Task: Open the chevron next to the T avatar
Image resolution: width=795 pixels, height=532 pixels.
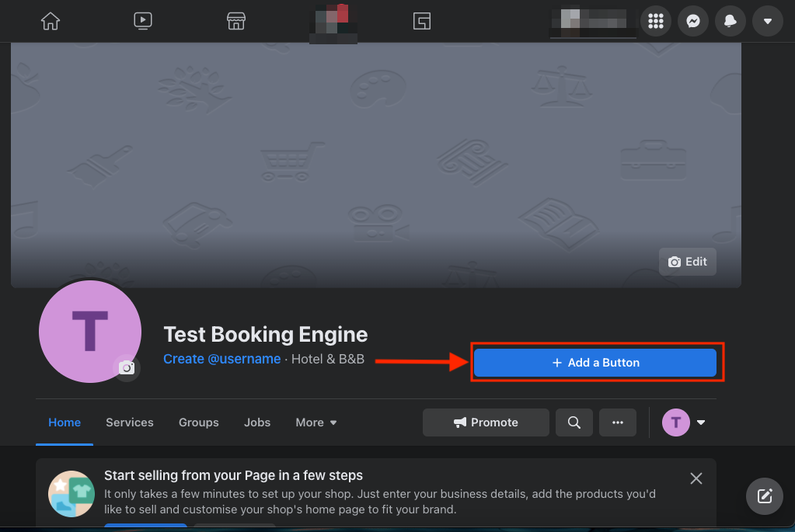Action: (700, 422)
